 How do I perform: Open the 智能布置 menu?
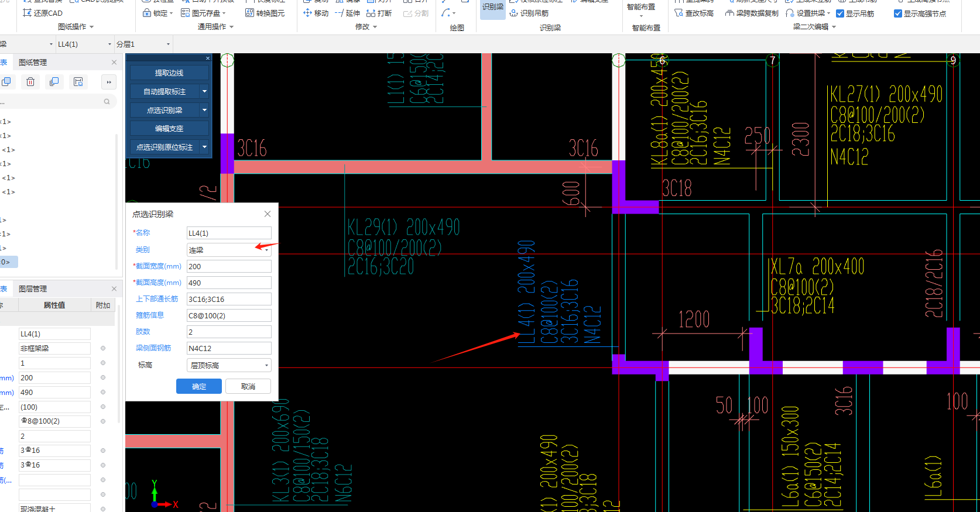click(x=641, y=9)
